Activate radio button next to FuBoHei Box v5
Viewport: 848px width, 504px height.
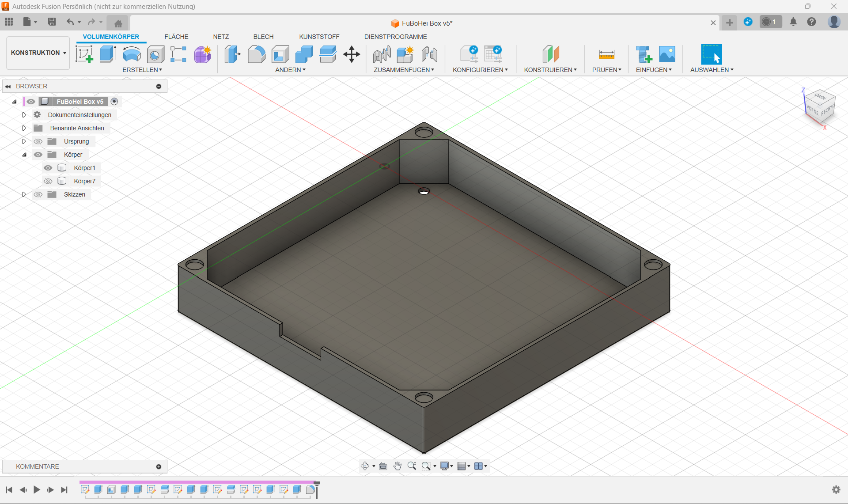(114, 102)
